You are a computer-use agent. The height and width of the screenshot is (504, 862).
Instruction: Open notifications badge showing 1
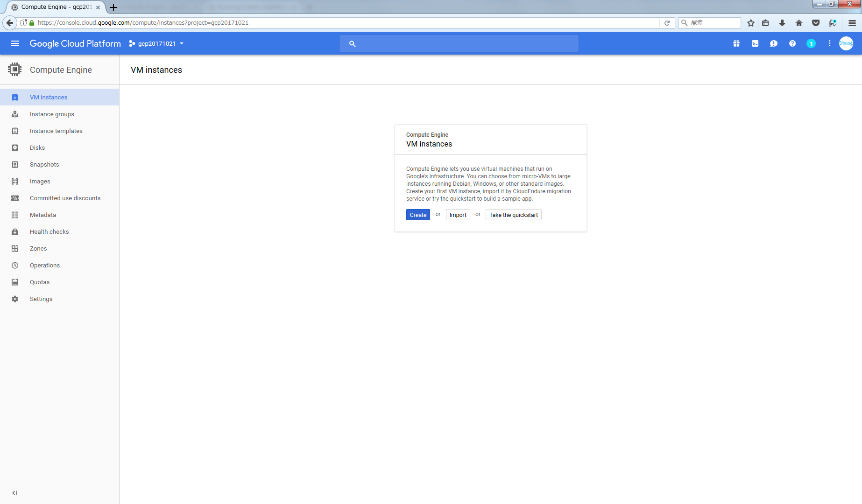811,43
